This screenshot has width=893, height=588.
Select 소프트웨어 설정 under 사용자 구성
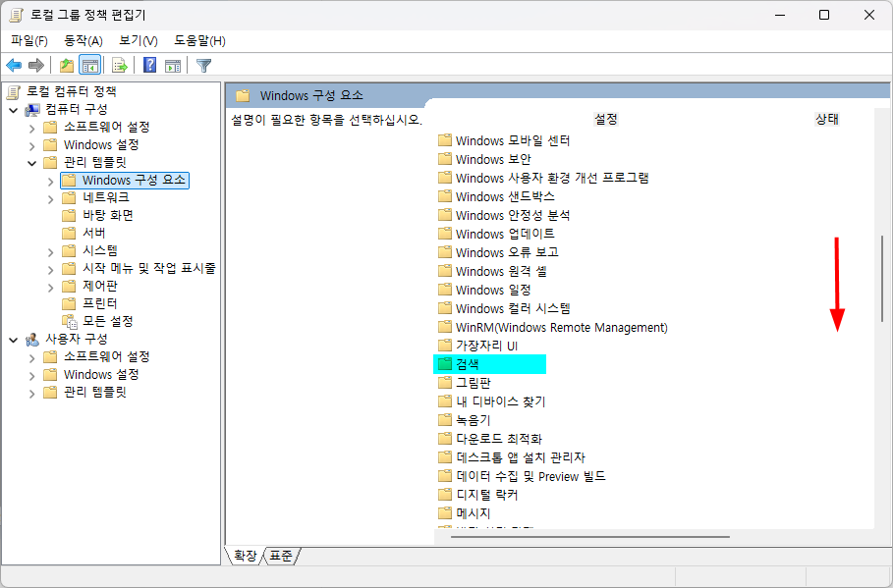[x=106, y=357]
